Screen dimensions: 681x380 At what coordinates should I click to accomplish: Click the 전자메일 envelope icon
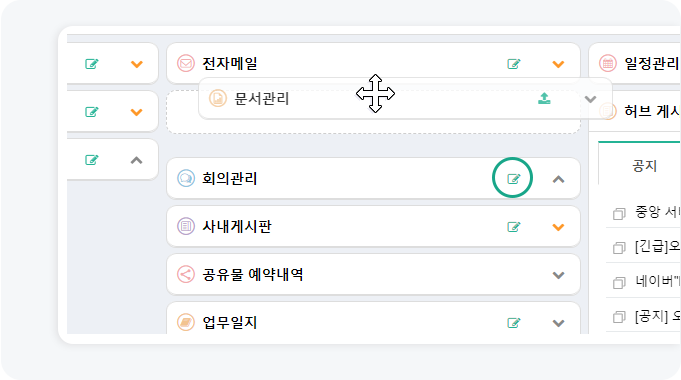(x=186, y=64)
